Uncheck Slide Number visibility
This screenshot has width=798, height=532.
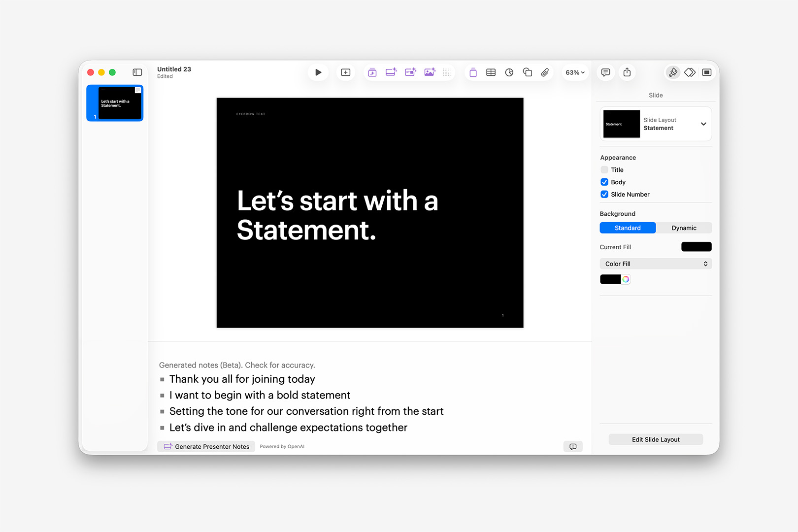[x=604, y=194]
